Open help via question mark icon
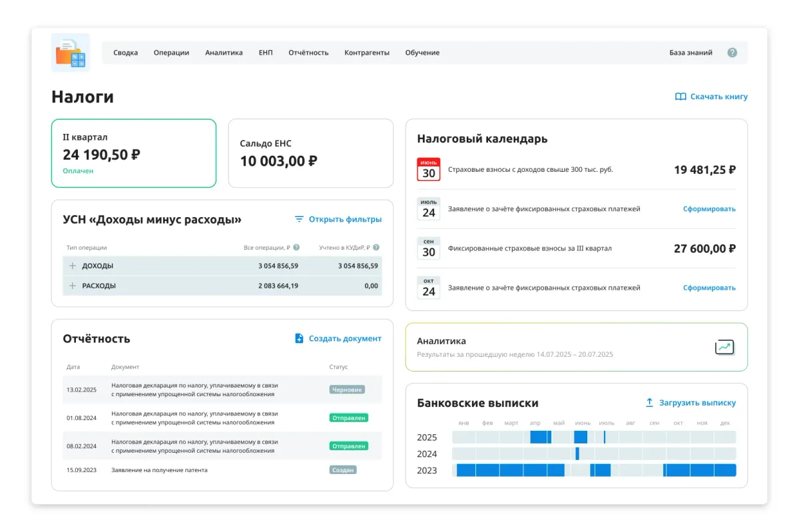Image resolution: width=799 pixels, height=532 pixels. click(732, 53)
